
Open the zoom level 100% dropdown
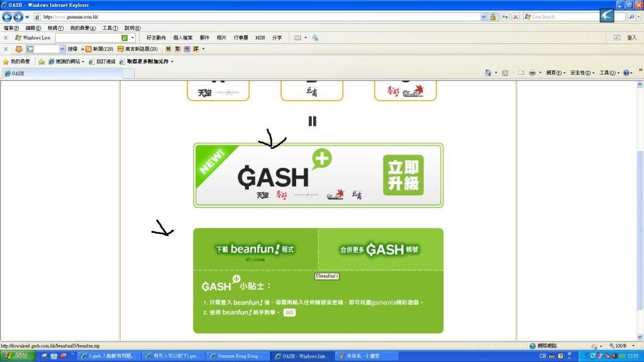pyautogui.click(x=624, y=346)
